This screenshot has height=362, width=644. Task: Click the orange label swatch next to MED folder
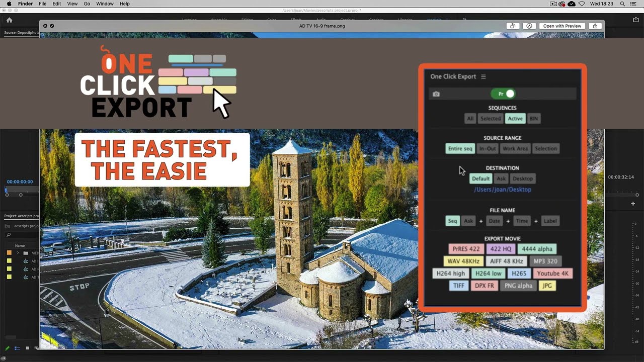coord(9,253)
